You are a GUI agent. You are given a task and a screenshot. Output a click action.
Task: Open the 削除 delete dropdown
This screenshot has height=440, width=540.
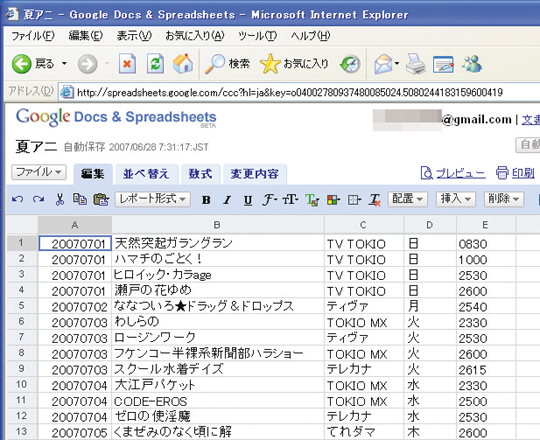[503, 199]
